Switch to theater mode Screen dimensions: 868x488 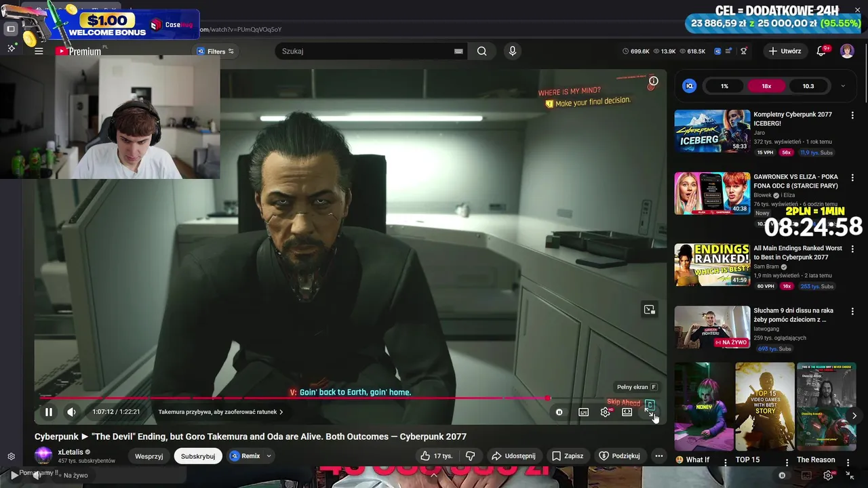(x=627, y=412)
